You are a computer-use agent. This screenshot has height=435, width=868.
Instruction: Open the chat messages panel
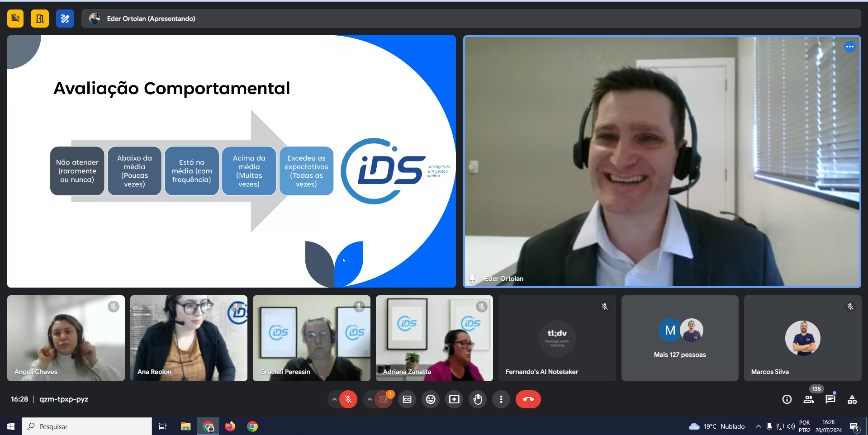(x=830, y=399)
